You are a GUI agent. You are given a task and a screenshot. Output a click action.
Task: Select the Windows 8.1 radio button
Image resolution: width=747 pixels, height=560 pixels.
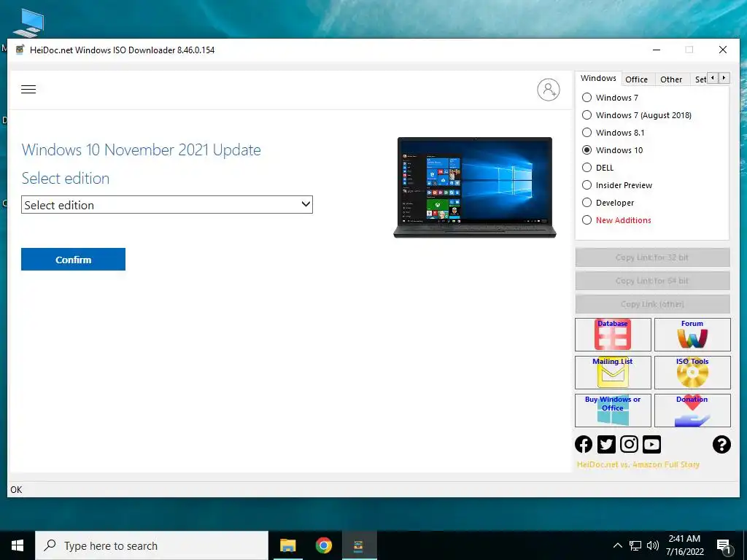587,133
